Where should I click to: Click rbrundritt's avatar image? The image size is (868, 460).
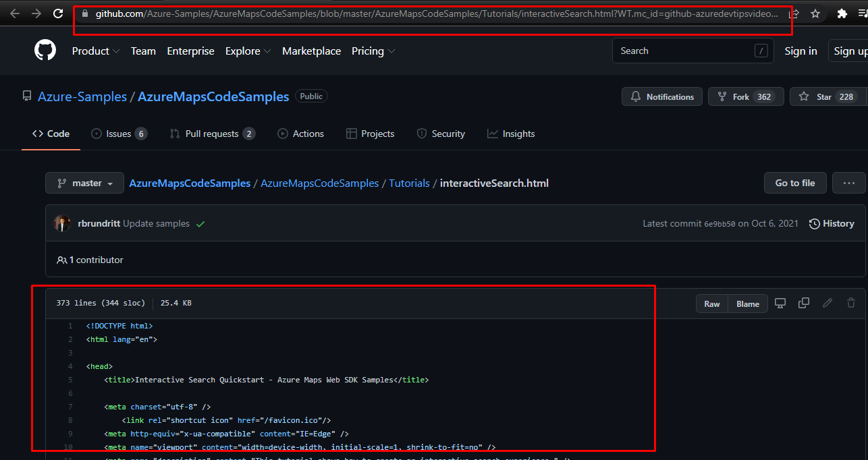pos(62,223)
